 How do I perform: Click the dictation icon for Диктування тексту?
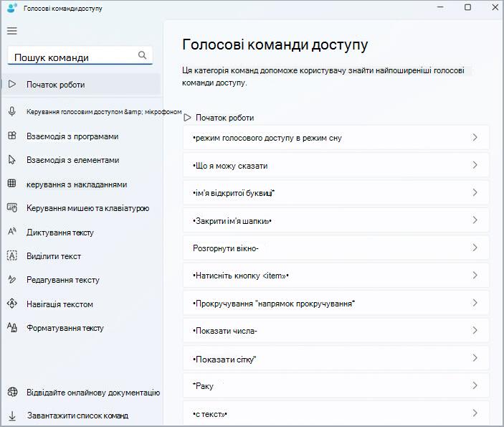[12, 231]
